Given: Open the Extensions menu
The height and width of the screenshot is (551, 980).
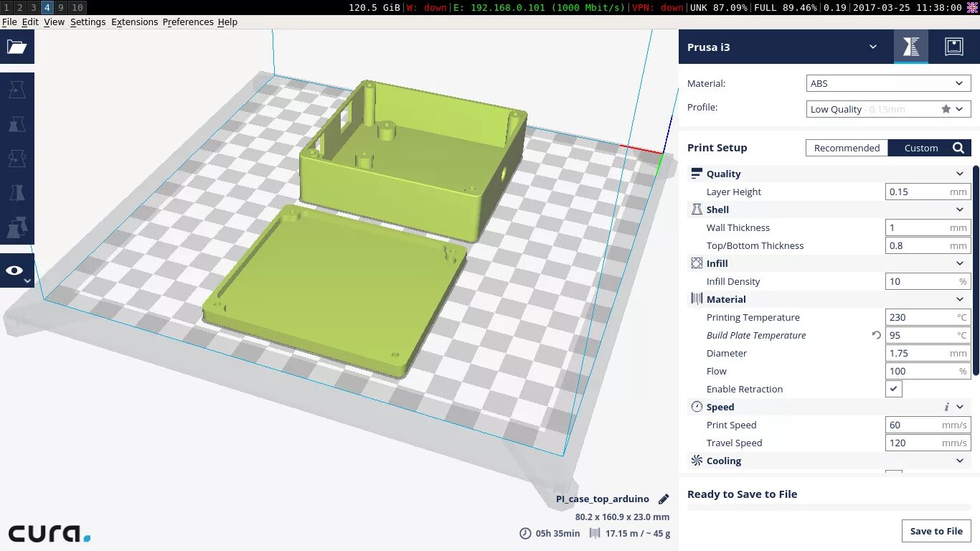Looking at the screenshot, I should pos(134,22).
